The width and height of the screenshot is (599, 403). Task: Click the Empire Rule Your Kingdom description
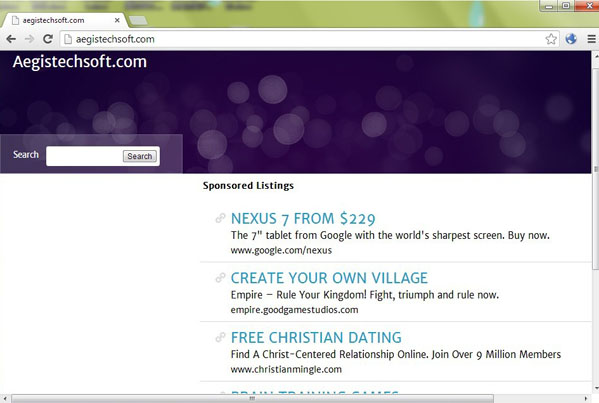pyautogui.click(x=365, y=295)
